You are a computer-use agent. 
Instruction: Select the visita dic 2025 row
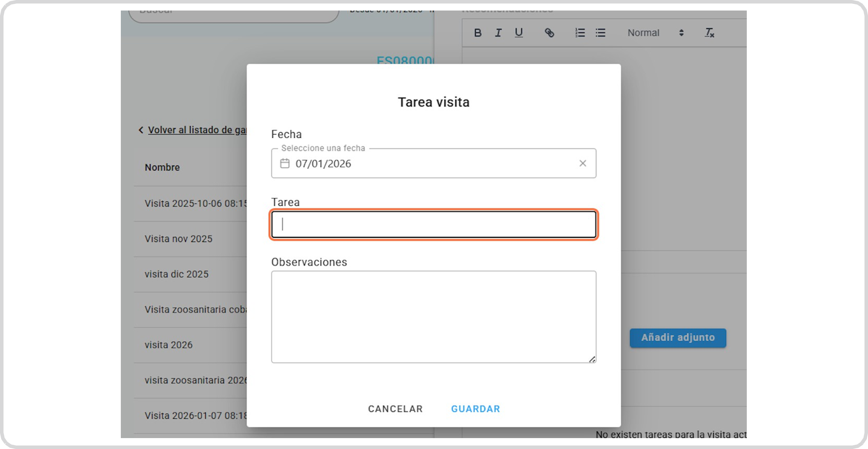point(177,274)
